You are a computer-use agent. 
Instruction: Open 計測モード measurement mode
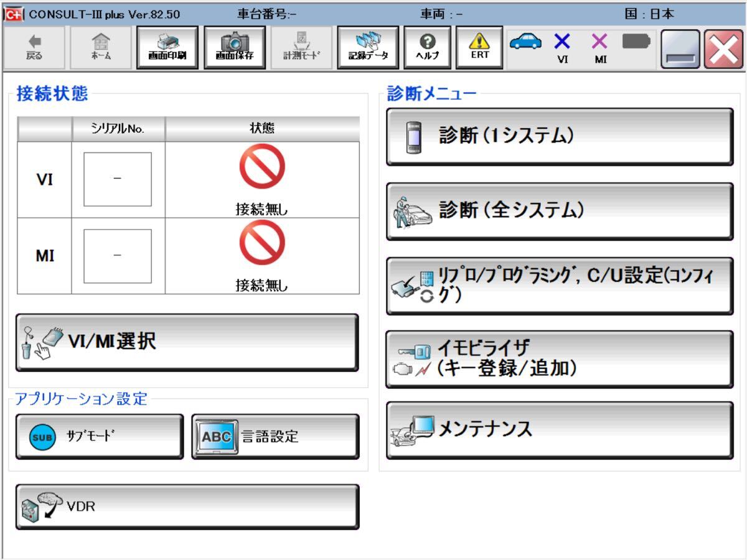tap(302, 47)
